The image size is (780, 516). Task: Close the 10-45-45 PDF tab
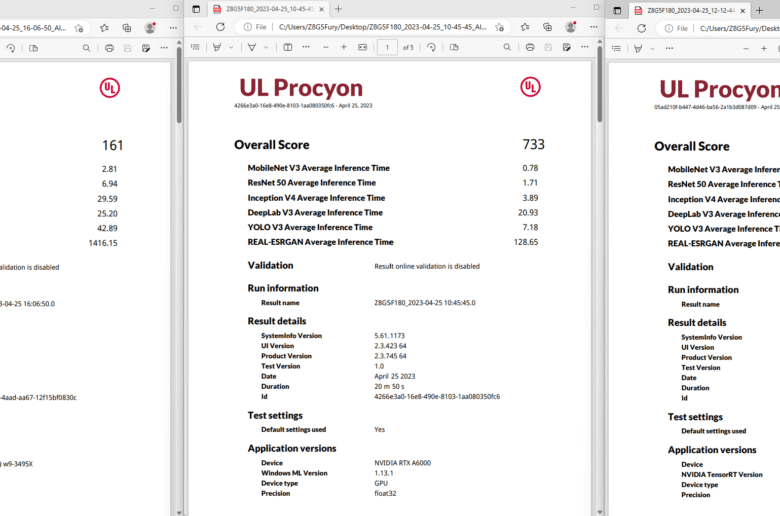tap(321, 9)
